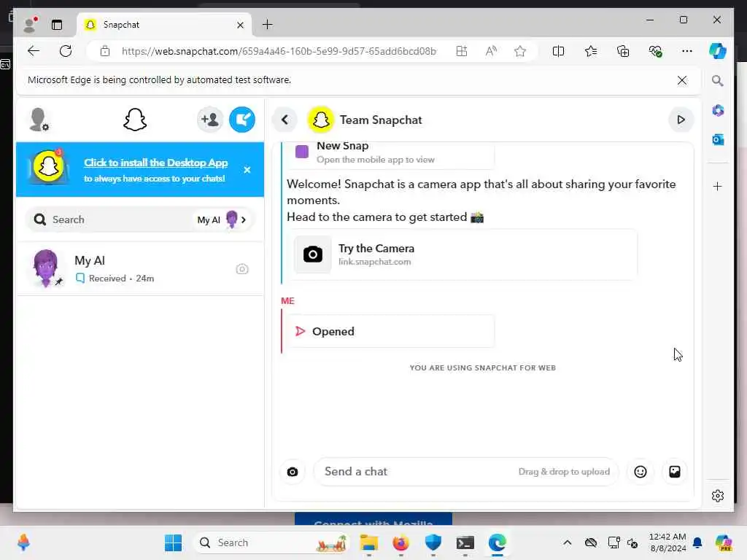Open Edge sidebar settings gear
Viewport: 747px width, 560px height.
click(718, 496)
